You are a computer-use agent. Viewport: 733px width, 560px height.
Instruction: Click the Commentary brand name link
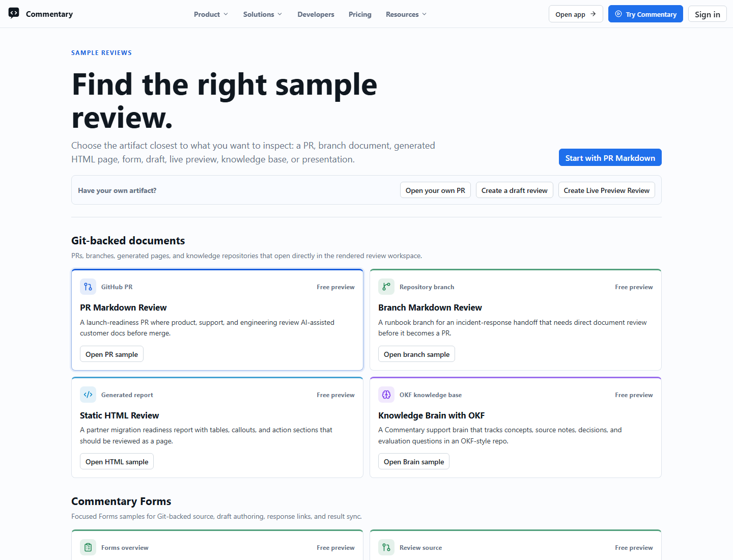(49, 14)
